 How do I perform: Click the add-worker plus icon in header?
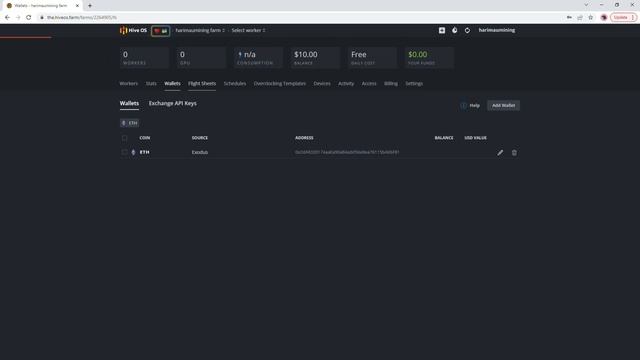pos(442,30)
